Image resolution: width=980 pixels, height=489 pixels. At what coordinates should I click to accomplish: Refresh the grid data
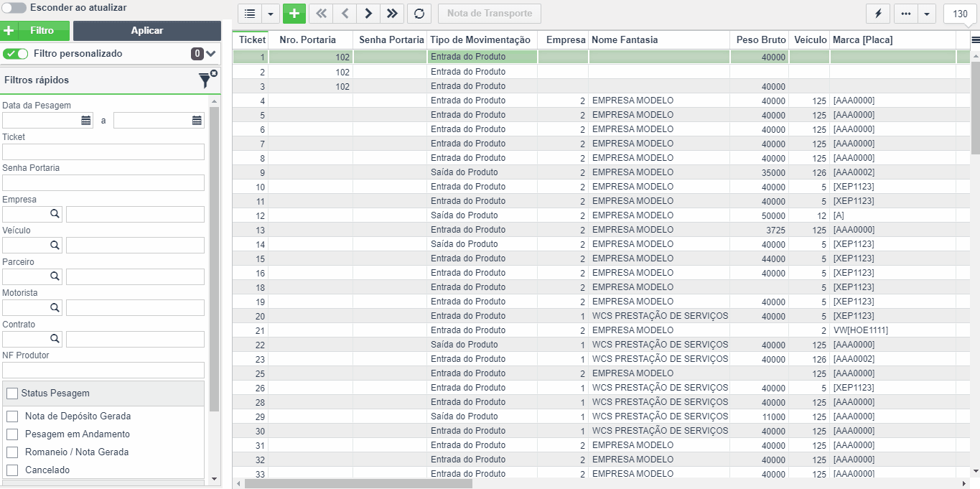(419, 14)
